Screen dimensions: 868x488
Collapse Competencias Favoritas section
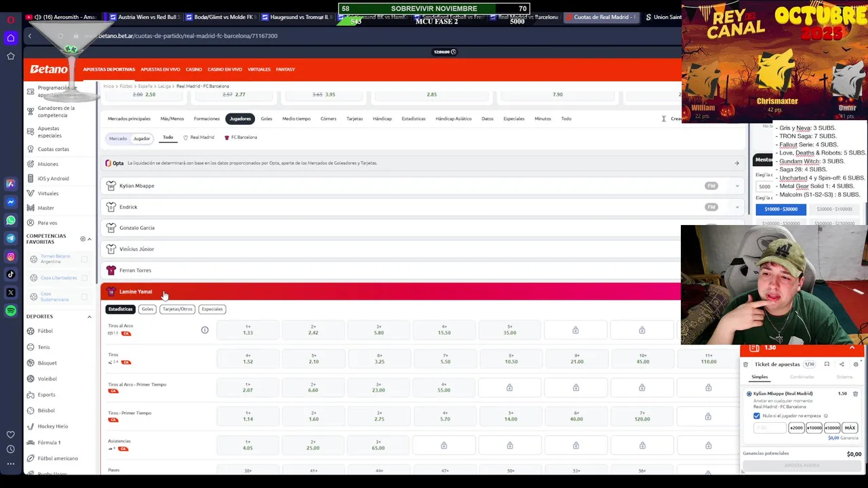point(89,239)
